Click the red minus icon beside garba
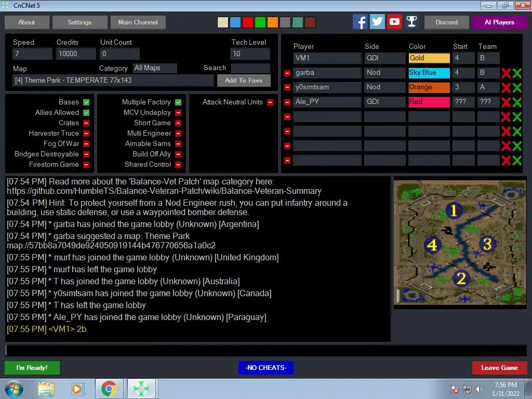Viewport: 532px width, 399px height. pos(287,73)
